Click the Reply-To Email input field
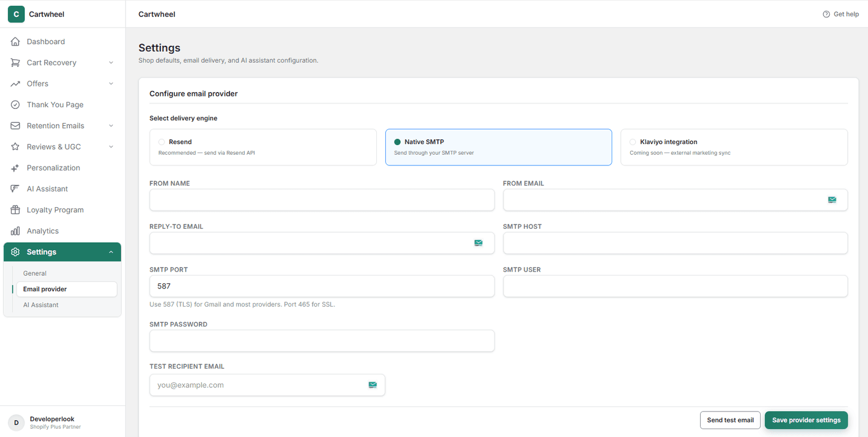This screenshot has height=437, width=868. point(322,243)
